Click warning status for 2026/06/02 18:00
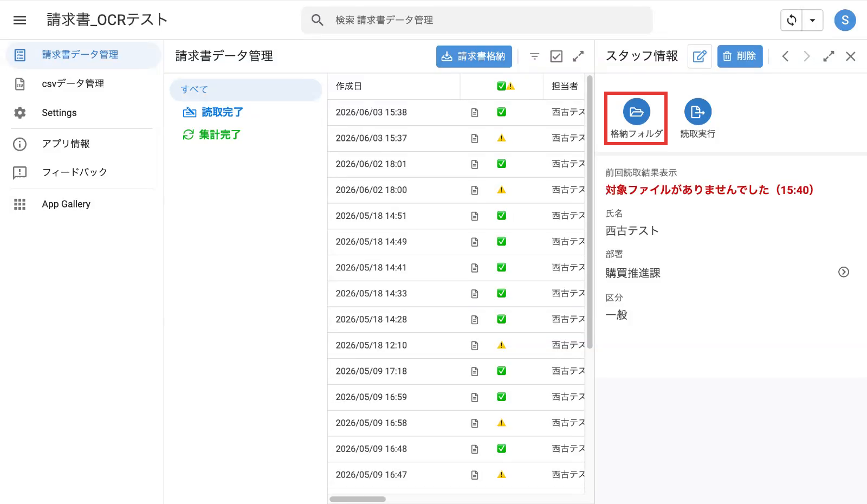 coord(502,190)
